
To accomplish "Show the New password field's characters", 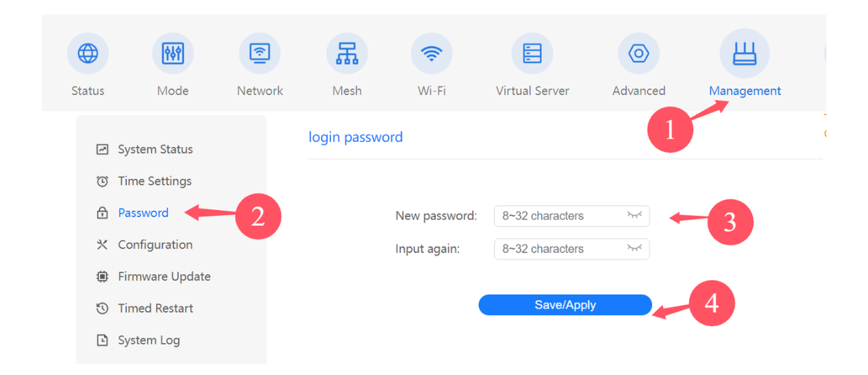I will click(x=634, y=216).
